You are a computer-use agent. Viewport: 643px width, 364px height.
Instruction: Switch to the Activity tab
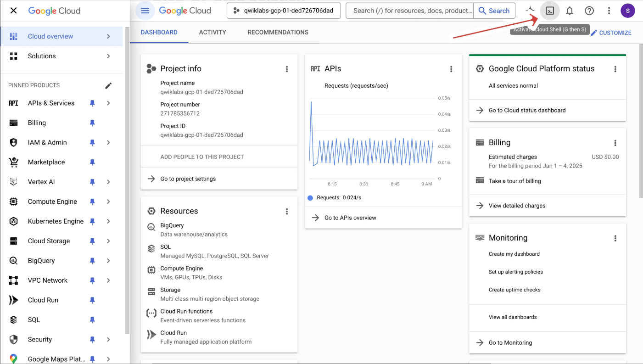pos(212,32)
